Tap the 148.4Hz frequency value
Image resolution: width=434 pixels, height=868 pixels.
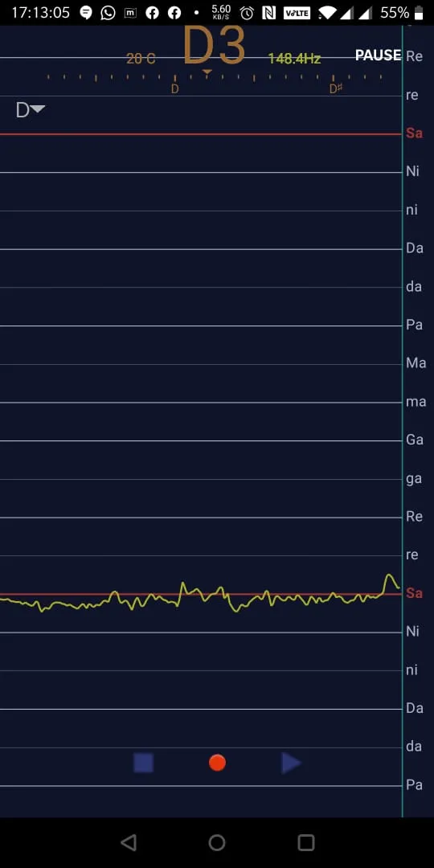294,59
